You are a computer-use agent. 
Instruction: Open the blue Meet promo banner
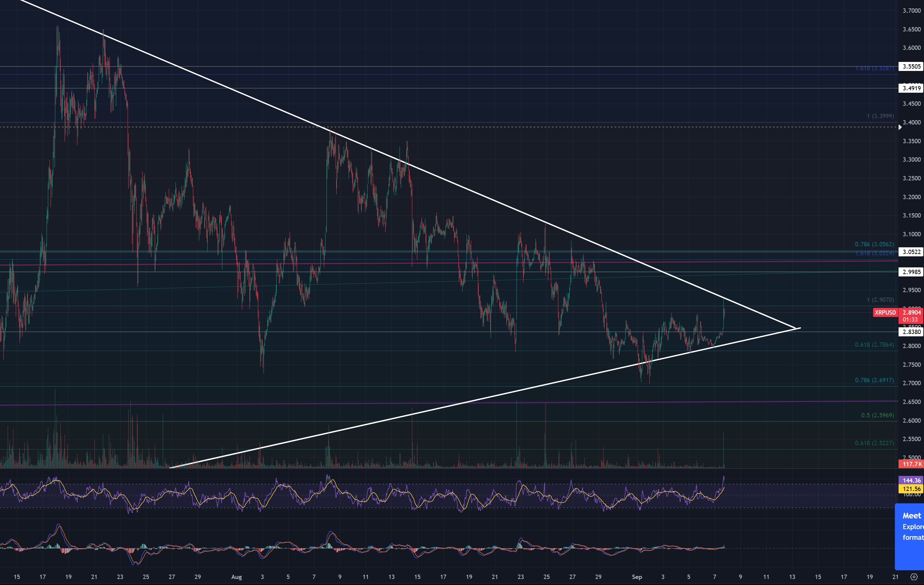click(x=909, y=537)
